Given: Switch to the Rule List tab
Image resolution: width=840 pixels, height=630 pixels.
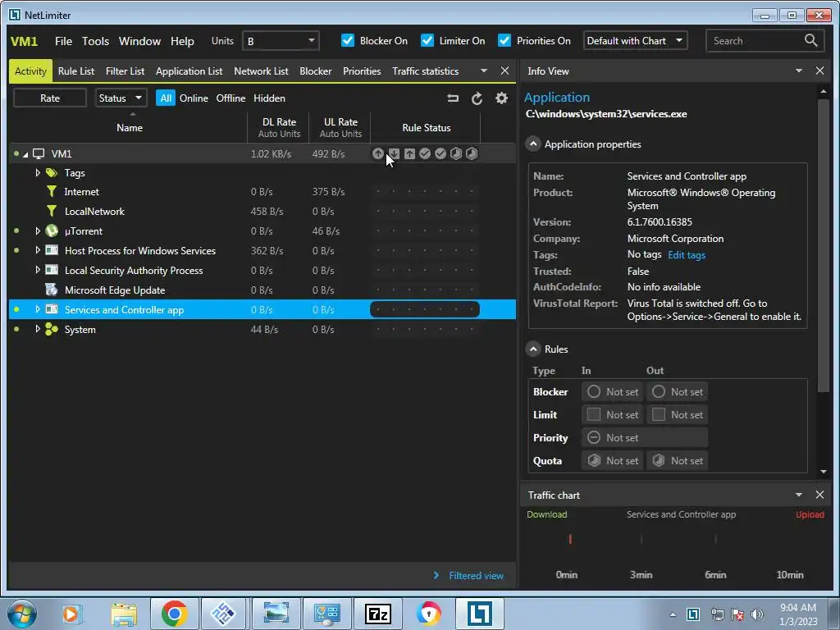Looking at the screenshot, I should (76, 71).
